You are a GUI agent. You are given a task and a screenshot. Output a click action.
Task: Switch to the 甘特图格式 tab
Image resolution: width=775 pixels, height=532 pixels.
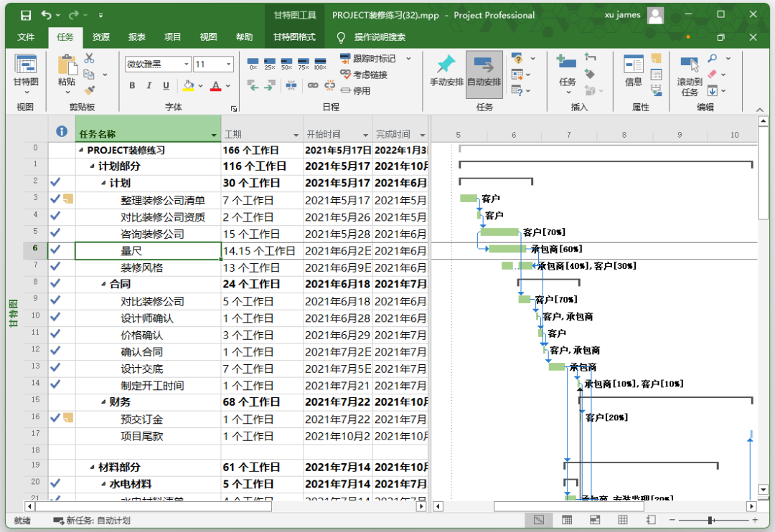[294, 37]
